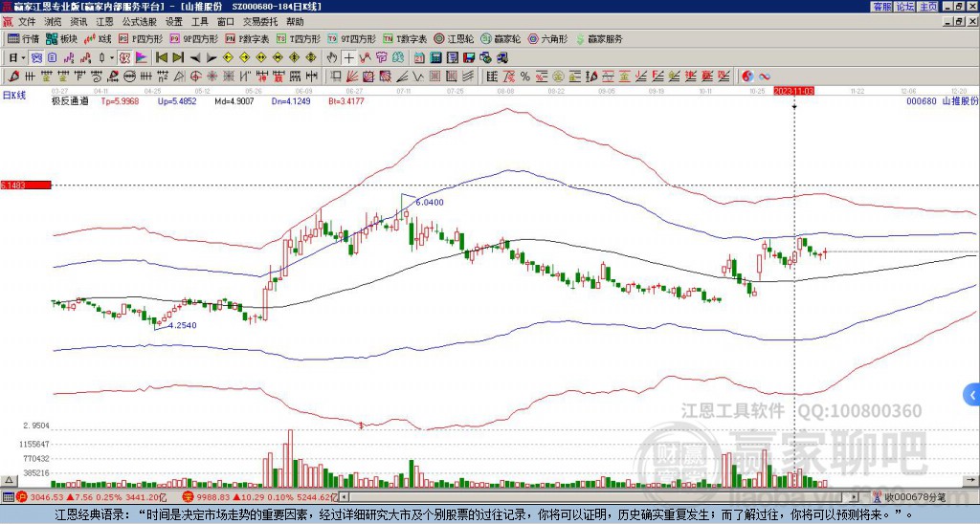980x524 pixels.
Task: Open the 资讯 menu
Action: pos(78,22)
